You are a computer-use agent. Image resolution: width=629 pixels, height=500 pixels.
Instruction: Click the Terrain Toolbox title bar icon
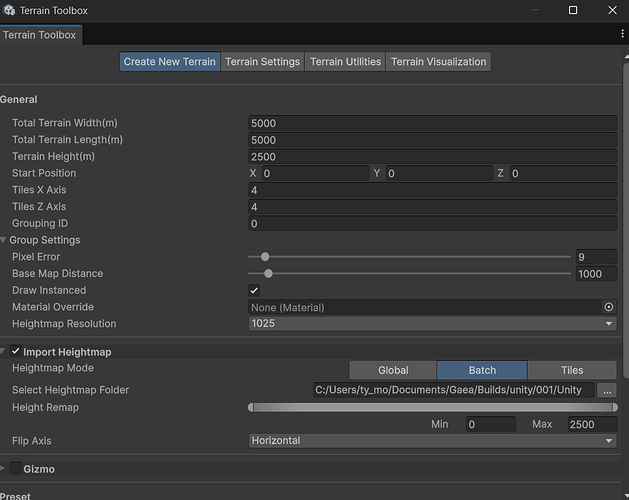pyautogui.click(x=9, y=10)
